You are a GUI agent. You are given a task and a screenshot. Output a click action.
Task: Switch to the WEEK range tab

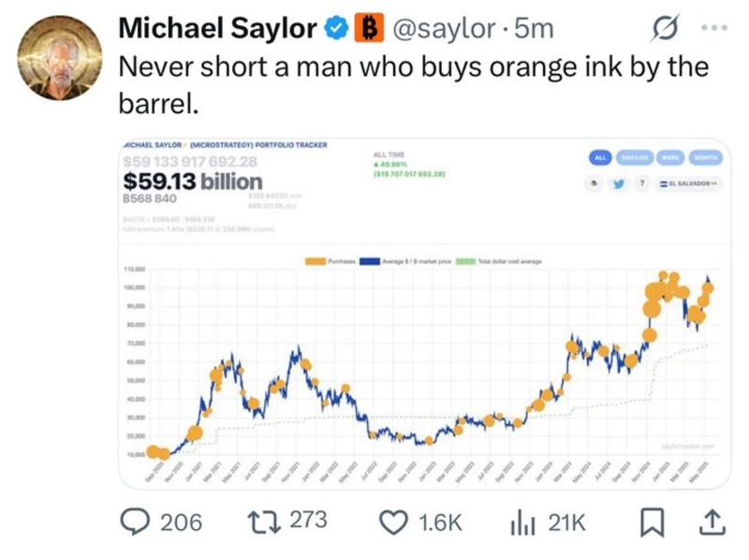point(668,158)
